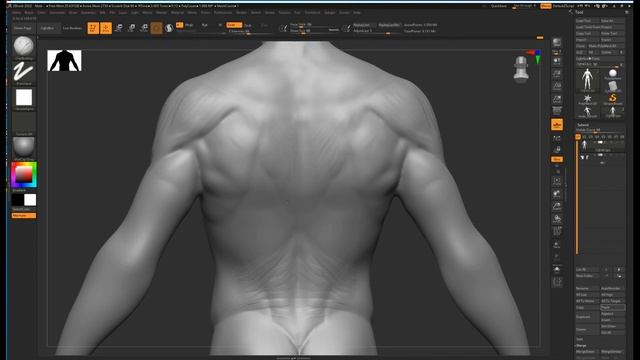Screen dimensions: 640x360
Task: Toggle the orange Menus button in title bar
Action: [x=545, y=6]
